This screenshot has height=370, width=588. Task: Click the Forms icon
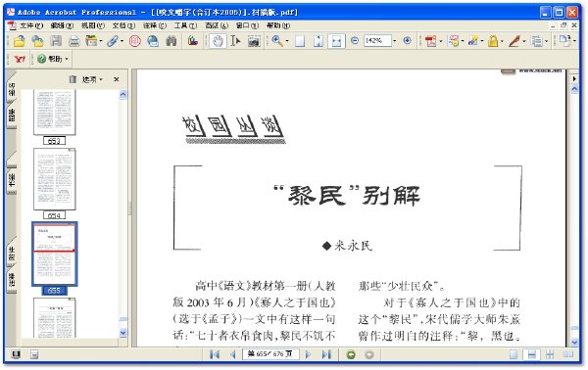(537, 41)
